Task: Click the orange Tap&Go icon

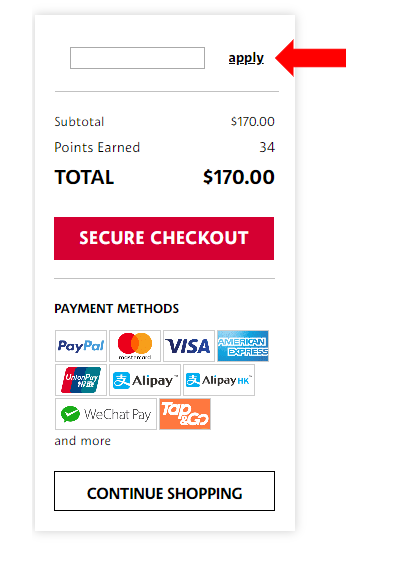Action: (x=185, y=414)
